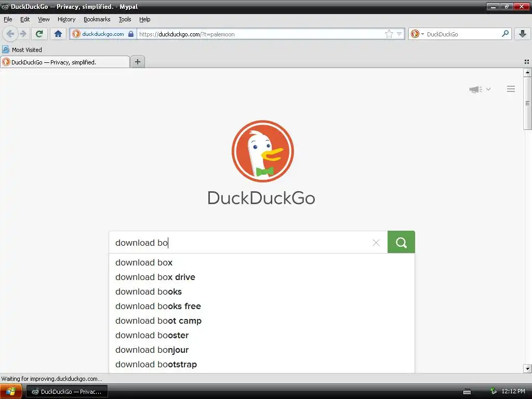The height and width of the screenshot is (399, 532).
Task: Open the Most Visited bookmarks folder
Action: [x=22, y=49]
